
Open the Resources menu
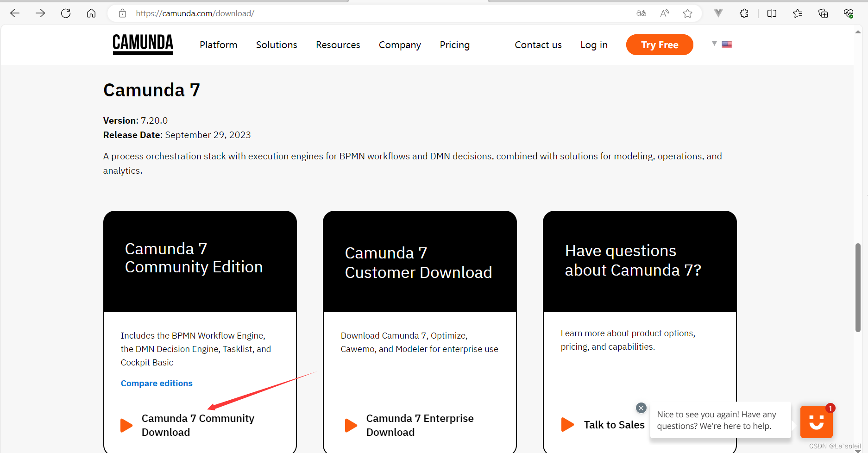pos(338,45)
